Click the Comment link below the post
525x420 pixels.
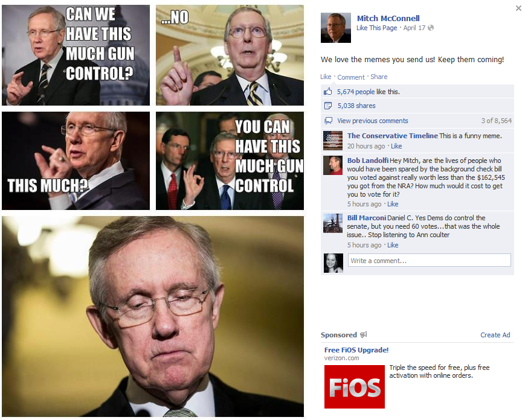[351, 77]
